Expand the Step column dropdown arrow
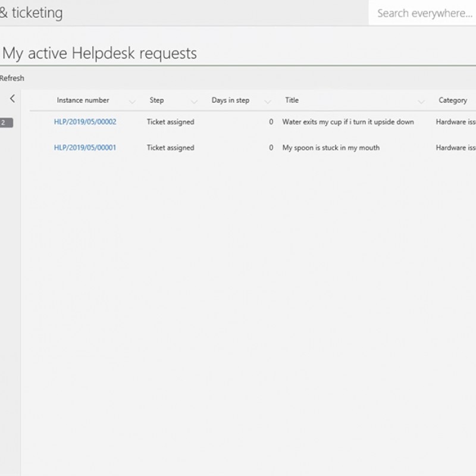This screenshot has width=476, height=476. [195, 101]
